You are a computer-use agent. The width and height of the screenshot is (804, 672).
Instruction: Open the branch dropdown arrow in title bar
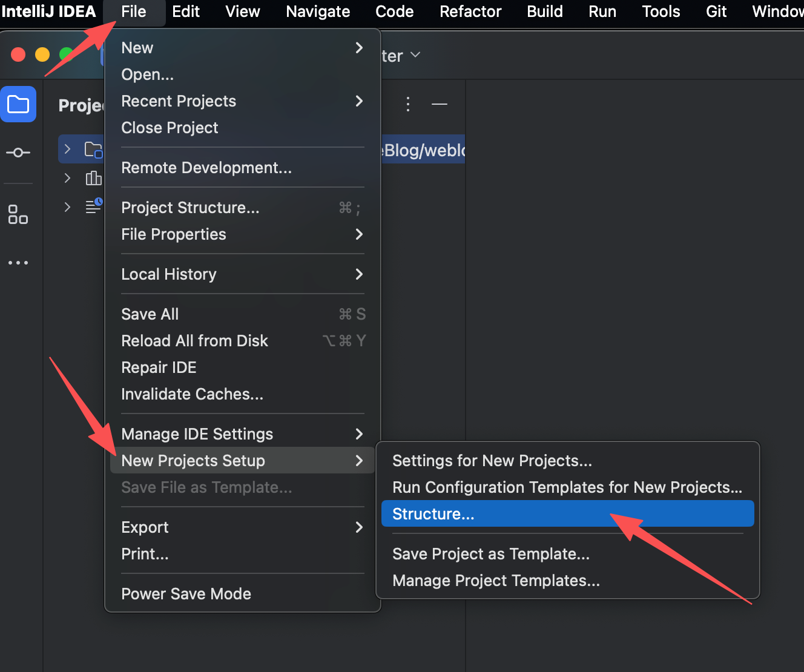415,55
